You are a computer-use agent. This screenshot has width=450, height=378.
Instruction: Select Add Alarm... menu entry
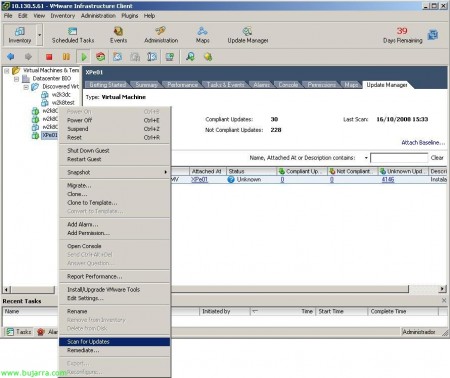(x=115, y=224)
